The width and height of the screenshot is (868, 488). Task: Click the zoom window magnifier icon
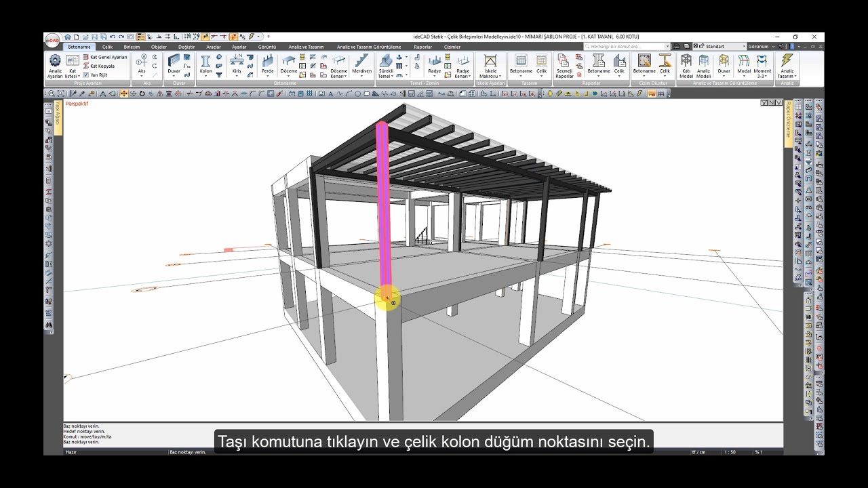pos(52,94)
